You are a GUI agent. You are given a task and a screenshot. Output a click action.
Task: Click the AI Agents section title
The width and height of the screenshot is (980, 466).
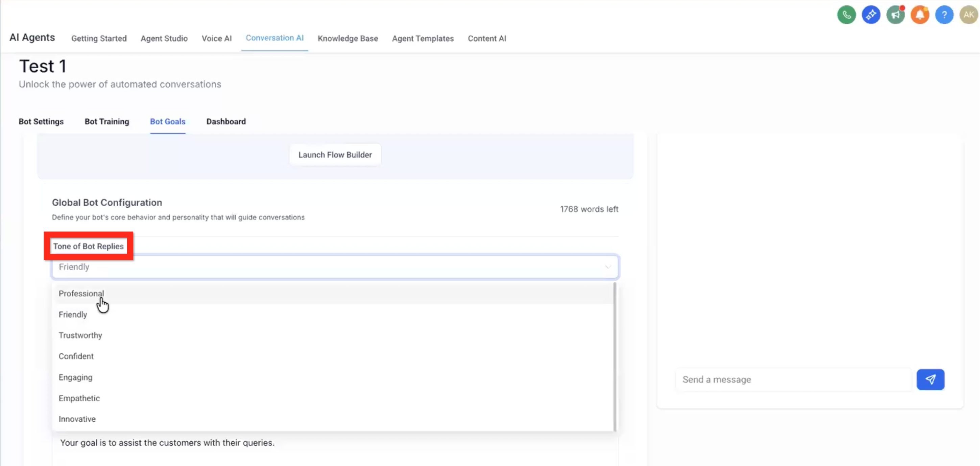point(32,37)
